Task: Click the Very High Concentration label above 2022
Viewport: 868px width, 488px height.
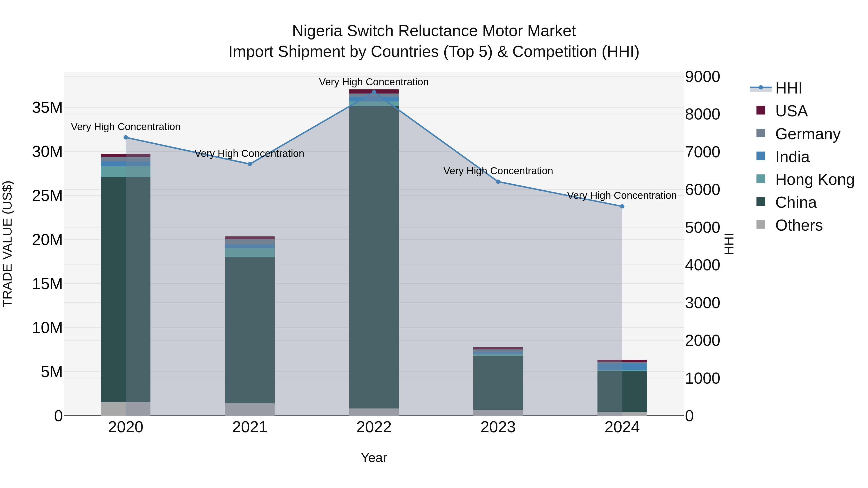Action: (x=374, y=82)
